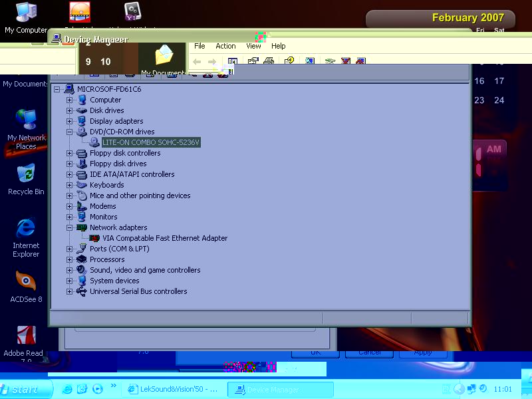Show hidden Quick Launch items chevron
Viewport: 532px width, 399px height.
[113, 386]
